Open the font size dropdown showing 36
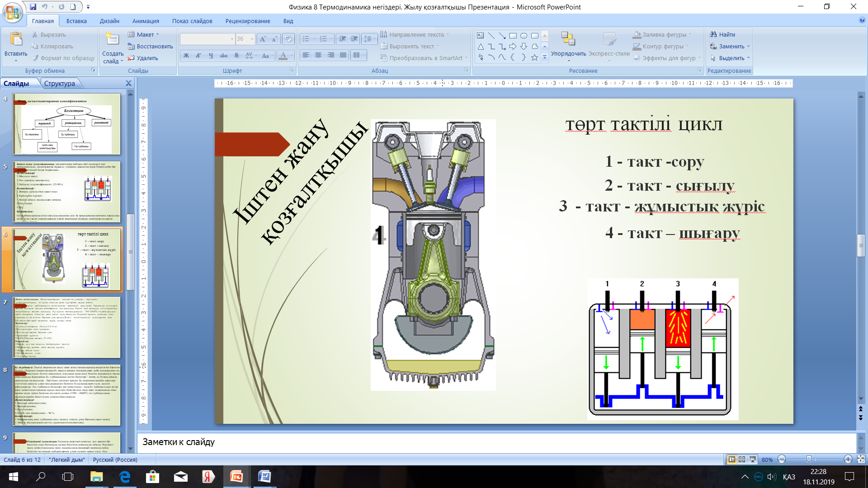This screenshot has width=868, height=488. pyautogui.click(x=252, y=39)
